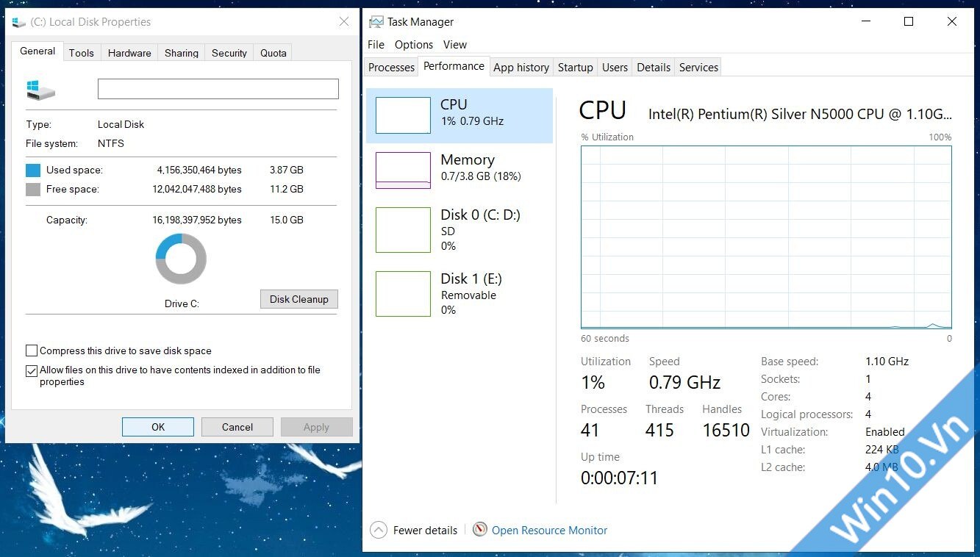Open the View menu

click(454, 45)
